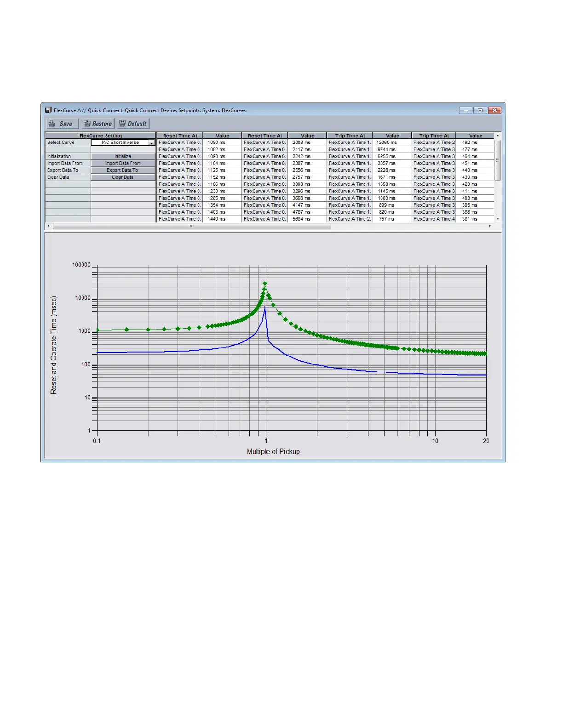
Task: Select the 2757 ms value cell
Action: (x=307, y=177)
